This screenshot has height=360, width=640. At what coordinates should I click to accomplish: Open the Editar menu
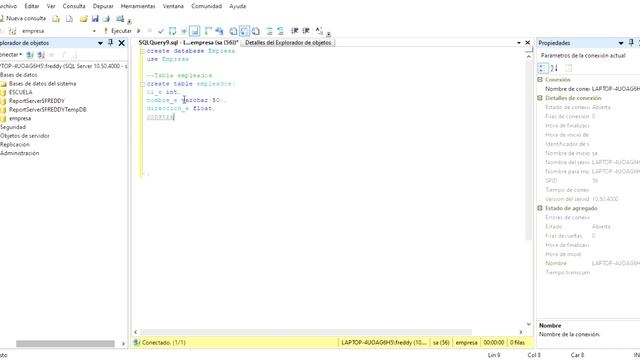(x=32, y=6)
